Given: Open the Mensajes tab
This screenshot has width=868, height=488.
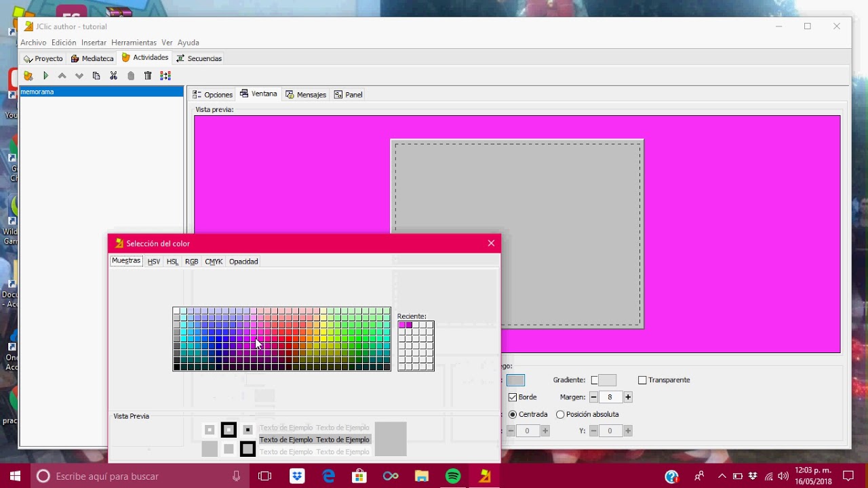Looking at the screenshot, I should (x=306, y=95).
